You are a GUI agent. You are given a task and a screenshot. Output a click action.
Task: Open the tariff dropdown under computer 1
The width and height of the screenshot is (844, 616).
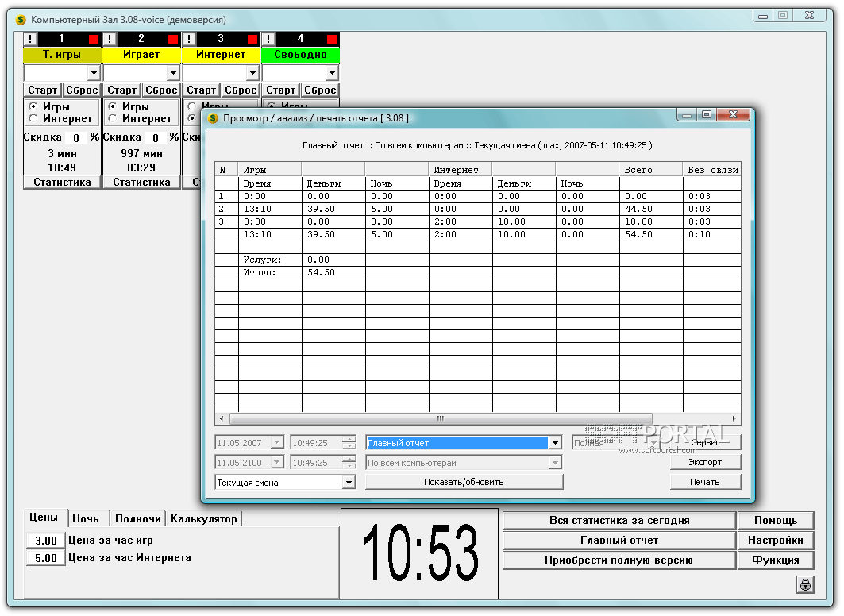tap(93, 73)
